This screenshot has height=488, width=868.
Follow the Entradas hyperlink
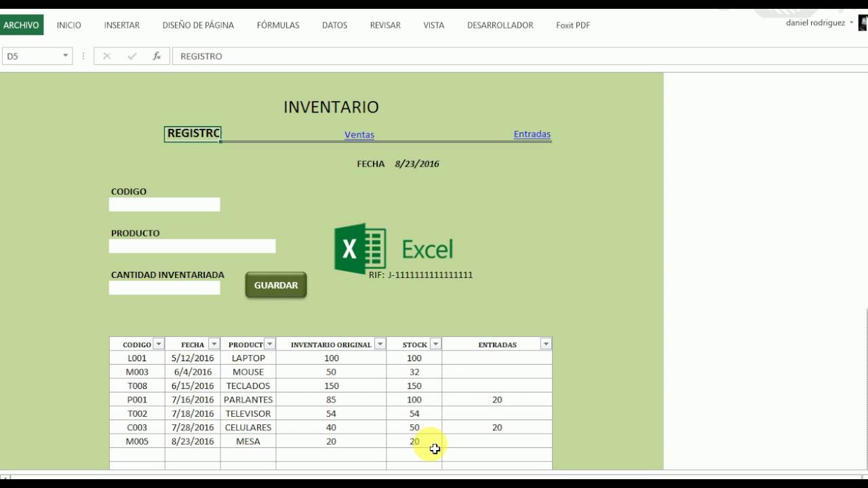pos(532,134)
